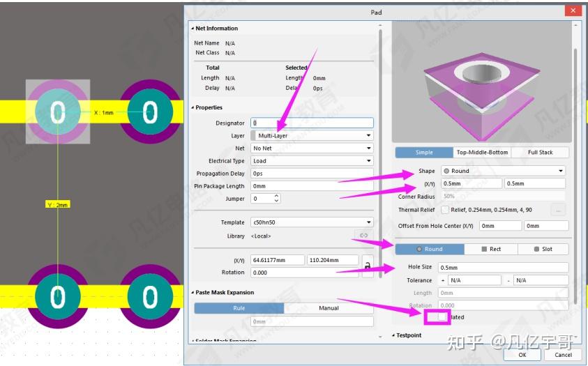
Task: Click the Hole Size input field
Action: pyautogui.click(x=503, y=268)
